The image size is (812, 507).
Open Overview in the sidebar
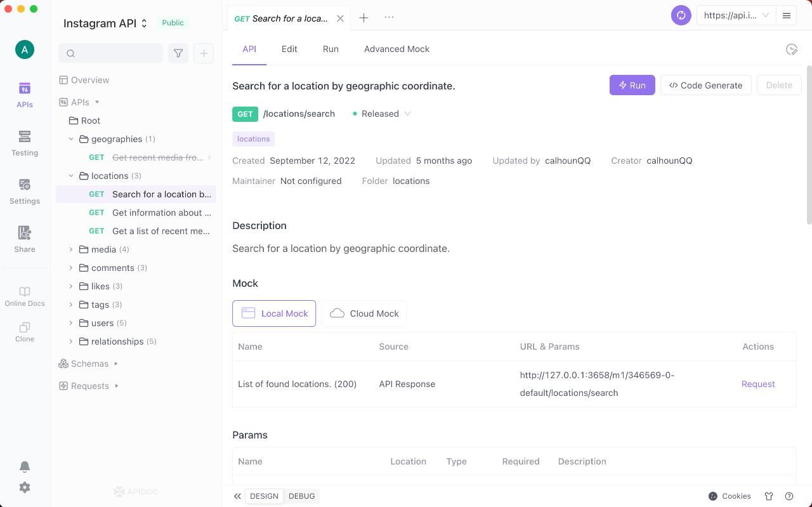click(x=84, y=80)
